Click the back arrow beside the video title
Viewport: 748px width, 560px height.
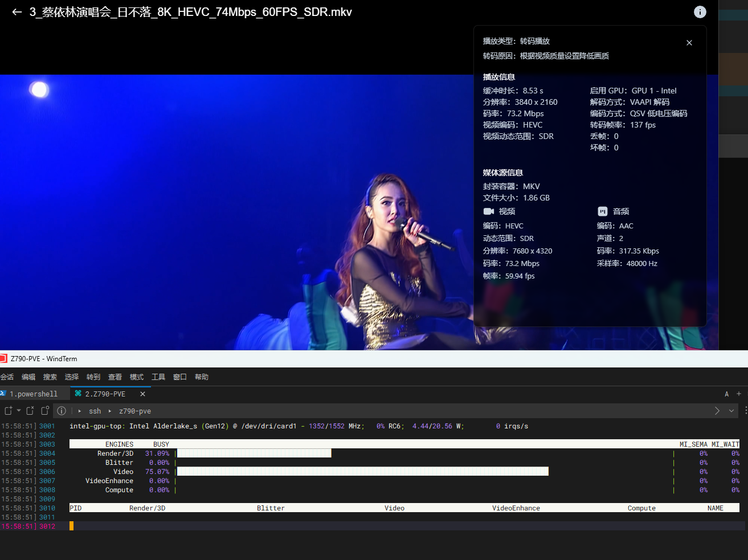[17, 12]
